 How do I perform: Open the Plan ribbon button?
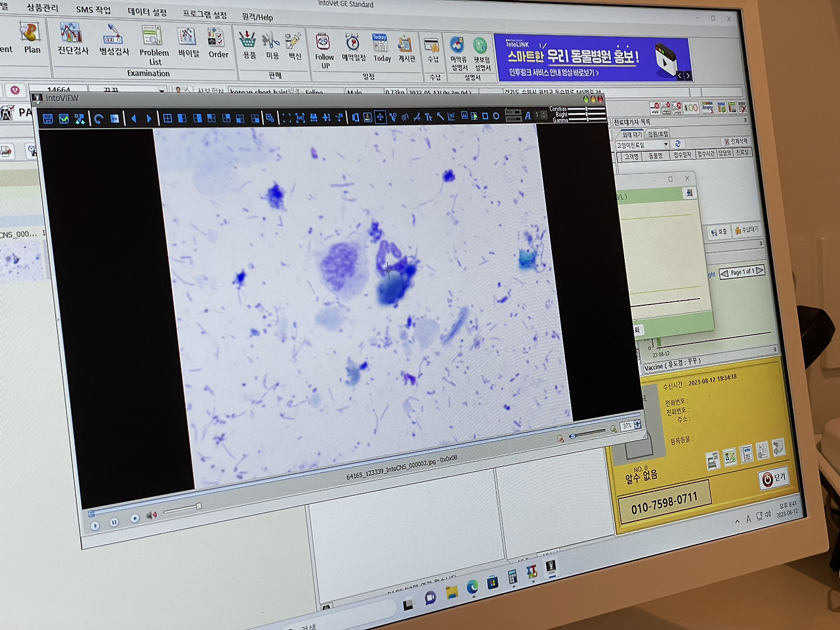pos(31,38)
